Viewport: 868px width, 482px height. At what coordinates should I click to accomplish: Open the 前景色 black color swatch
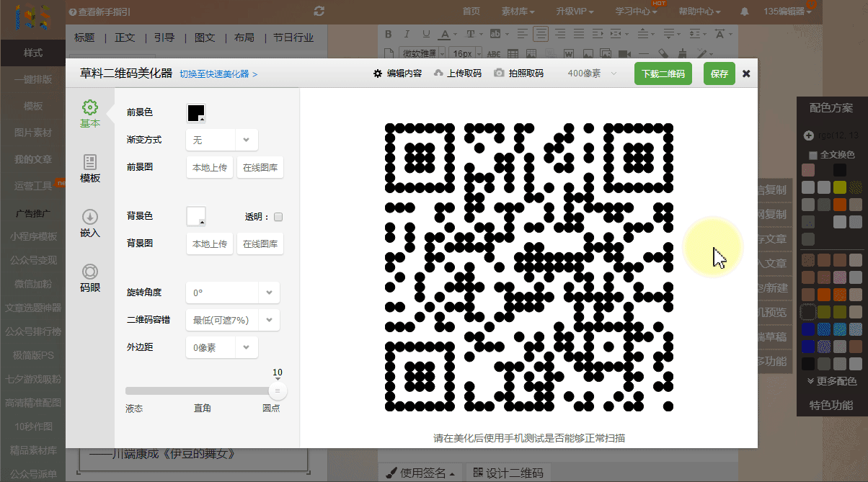(x=196, y=113)
